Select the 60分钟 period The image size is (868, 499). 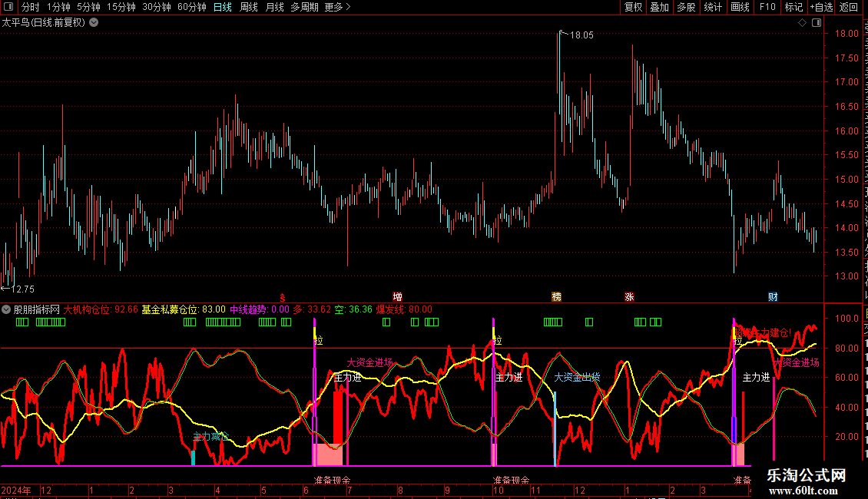[x=192, y=7]
